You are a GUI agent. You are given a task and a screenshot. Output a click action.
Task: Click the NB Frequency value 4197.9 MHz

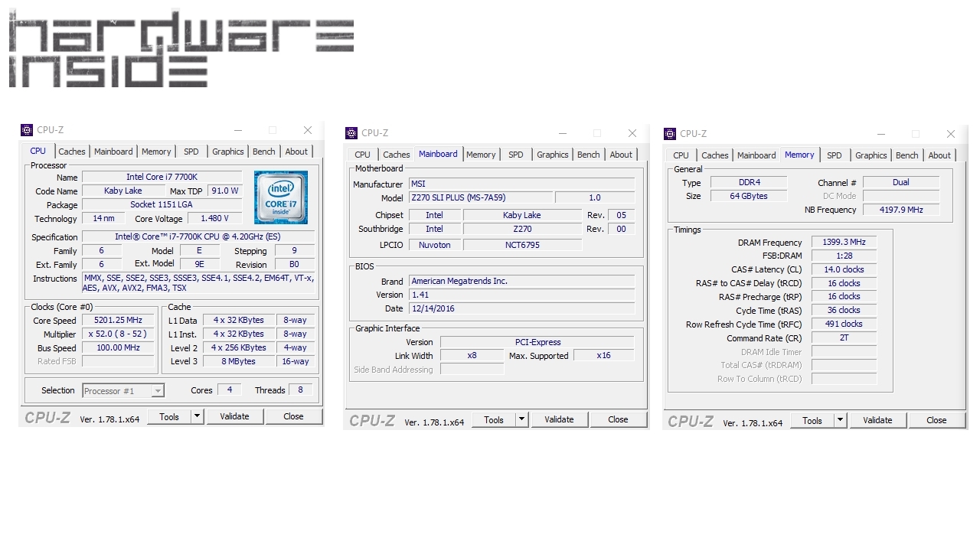tap(901, 210)
